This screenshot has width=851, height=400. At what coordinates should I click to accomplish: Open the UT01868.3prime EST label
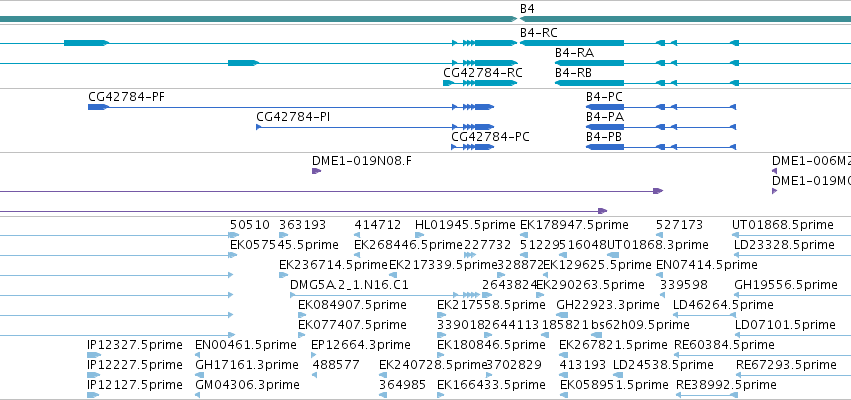pyautogui.click(x=658, y=245)
